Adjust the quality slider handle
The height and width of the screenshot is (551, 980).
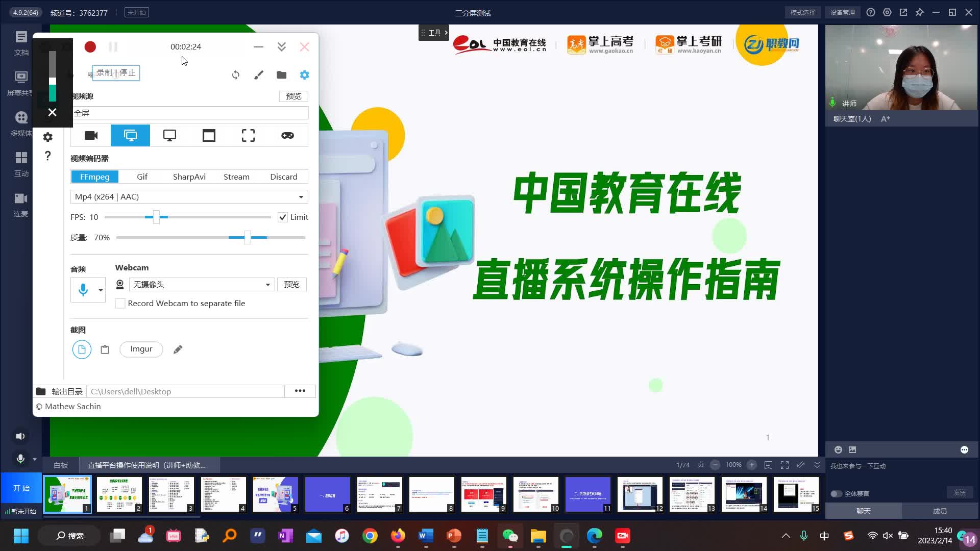coord(248,237)
